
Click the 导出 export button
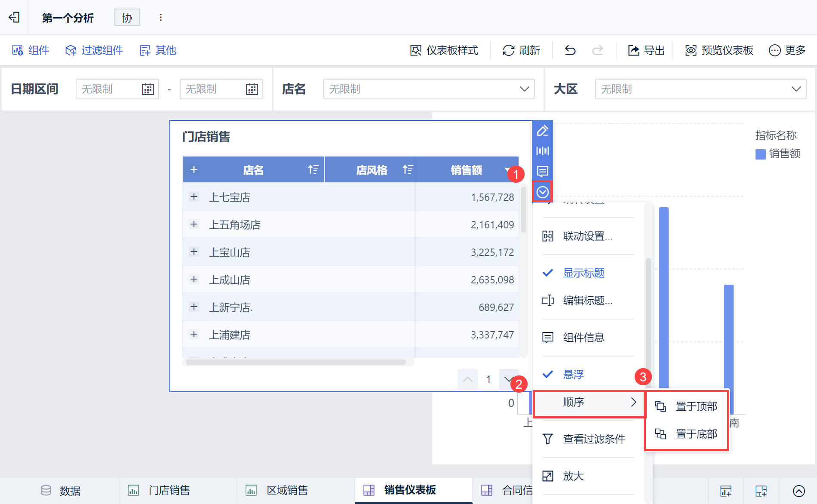click(646, 50)
